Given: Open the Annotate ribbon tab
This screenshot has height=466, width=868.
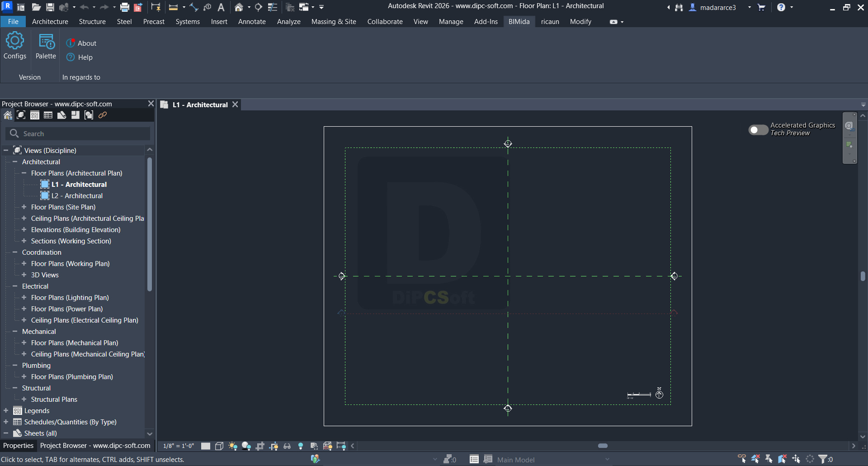Looking at the screenshot, I should point(252,22).
